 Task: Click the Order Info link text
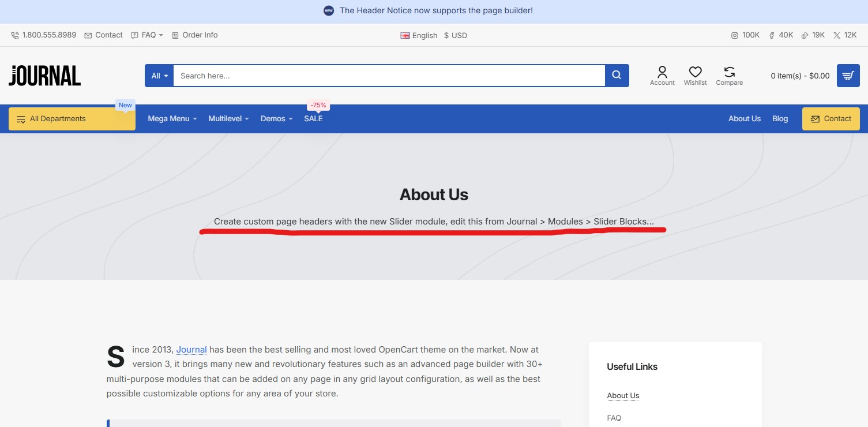click(x=200, y=35)
